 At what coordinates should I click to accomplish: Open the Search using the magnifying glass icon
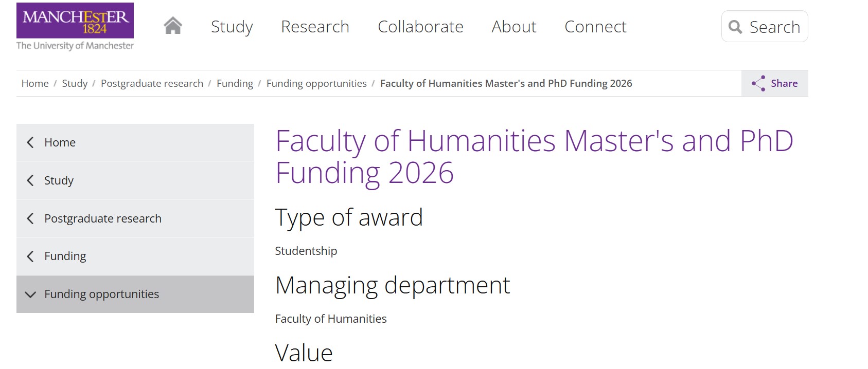tap(735, 27)
